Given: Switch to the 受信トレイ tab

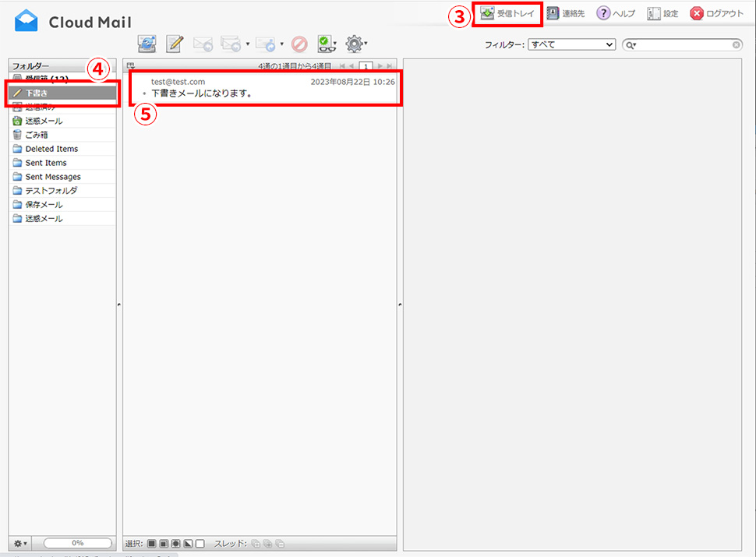Looking at the screenshot, I should (x=508, y=14).
